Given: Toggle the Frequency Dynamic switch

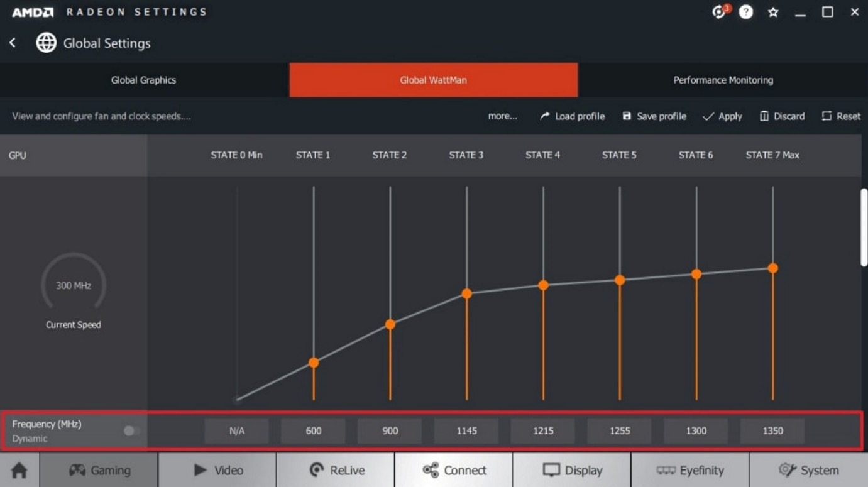Looking at the screenshot, I should point(131,430).
